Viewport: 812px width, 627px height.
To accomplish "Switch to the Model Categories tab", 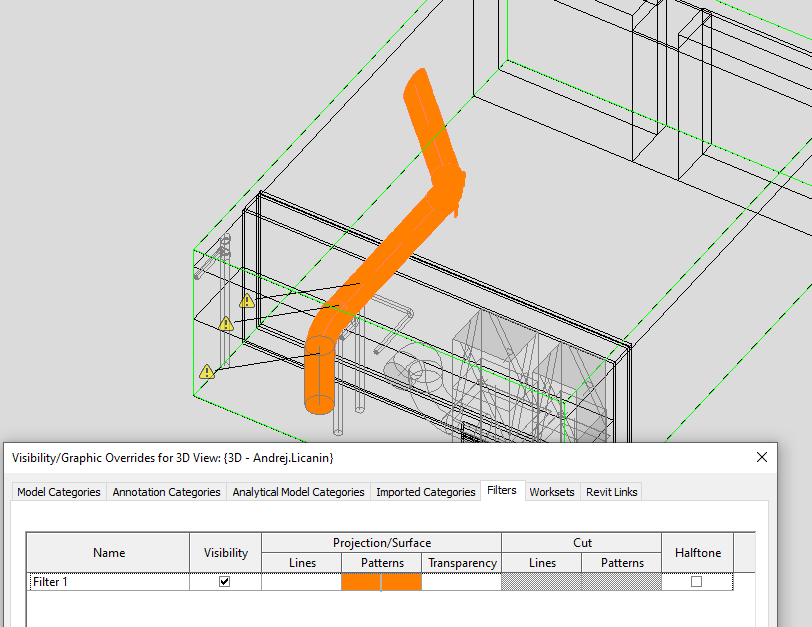I will pos(58,491).
